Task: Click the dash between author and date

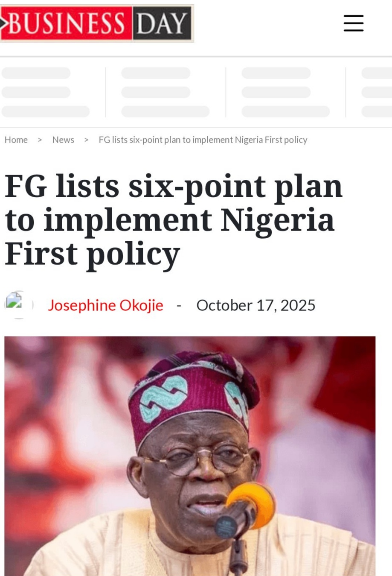Action: point(179,305)
